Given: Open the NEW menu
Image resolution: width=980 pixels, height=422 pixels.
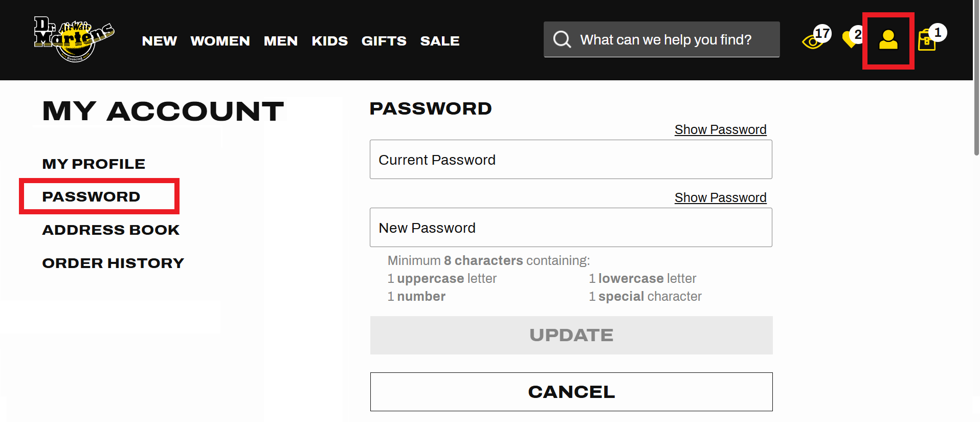Looking at the screenshot, I should point(160,41).
